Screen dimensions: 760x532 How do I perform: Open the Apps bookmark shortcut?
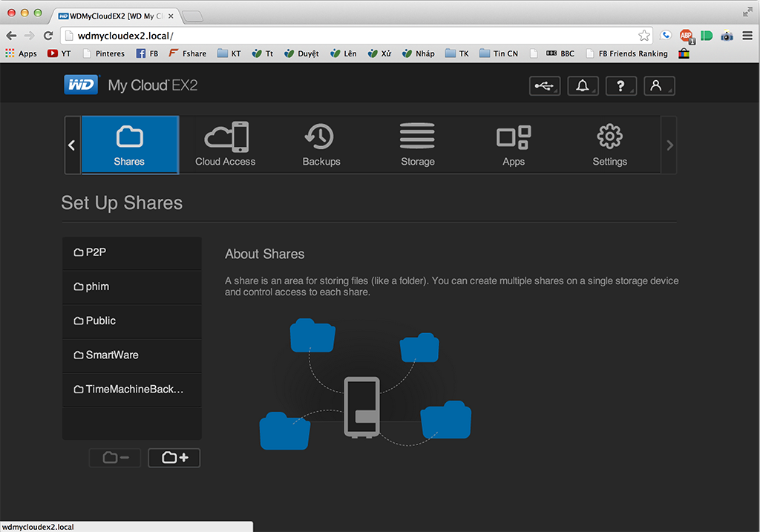(21, 53)
